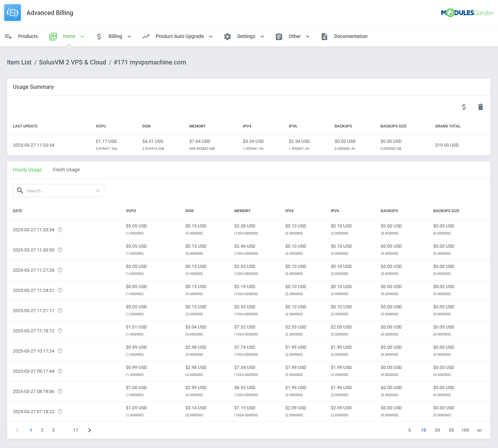The image size is (498, 448).
Task: Click the Item List breadcrumb link
Action: pos(19,62)
